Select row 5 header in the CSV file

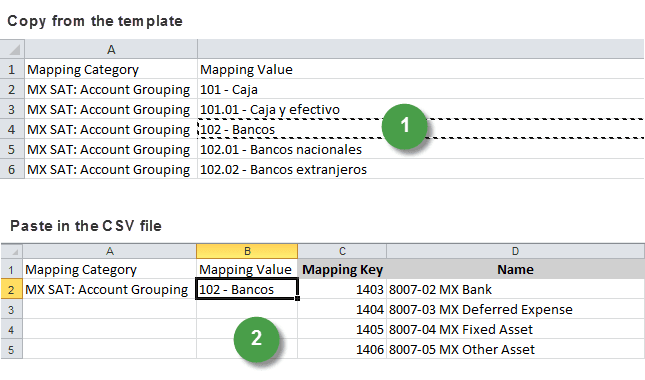[12, 350]
